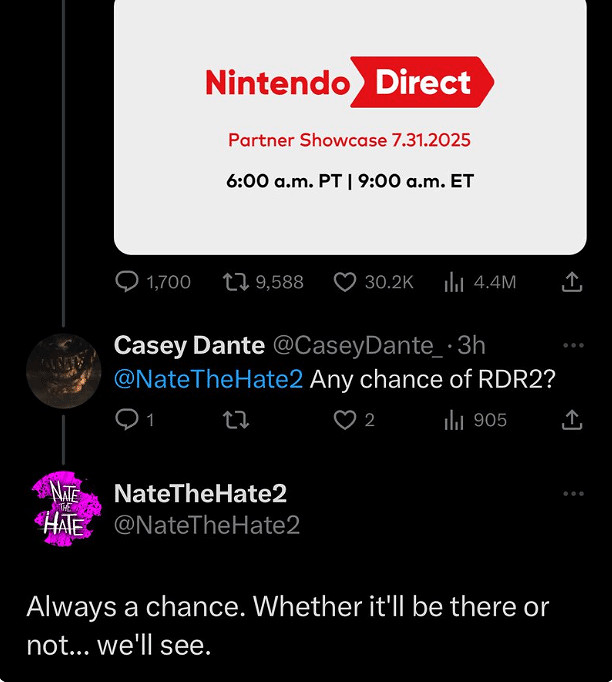Open more options on NateTheHate2's post
Viewport: 612px width, 682px height.
click(x=572, y=494)
